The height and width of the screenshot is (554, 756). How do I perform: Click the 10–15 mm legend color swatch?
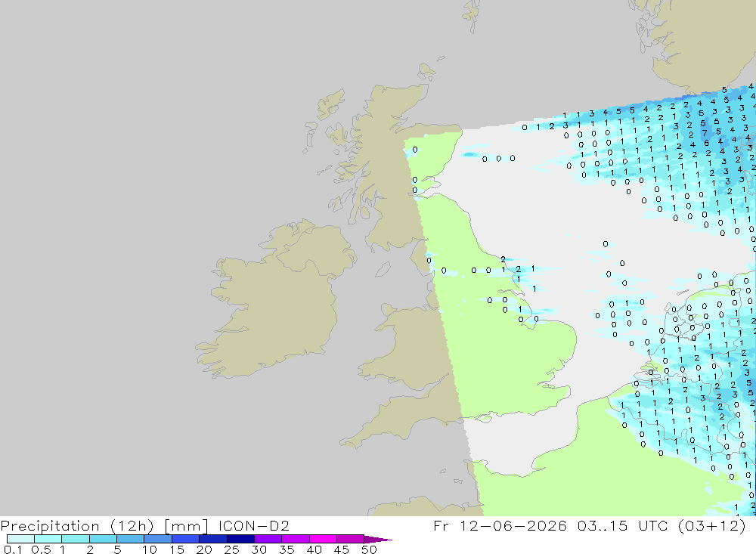(158, 539)
